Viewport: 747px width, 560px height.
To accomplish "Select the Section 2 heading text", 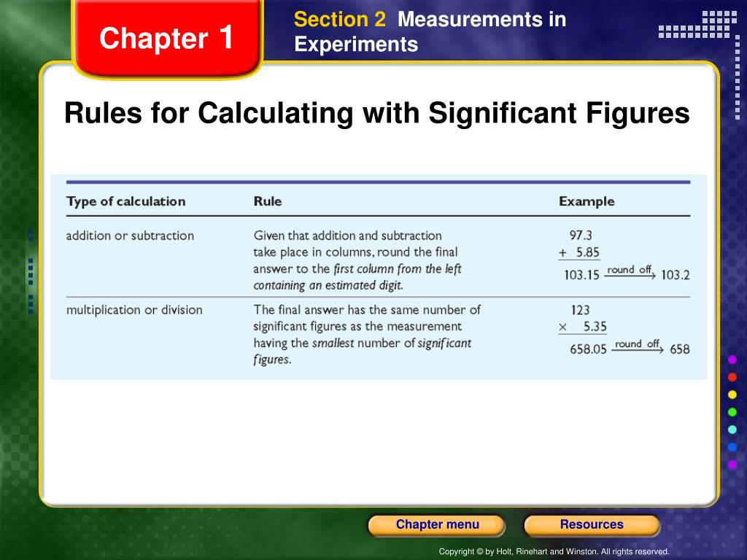I will [x=340, y=20].
